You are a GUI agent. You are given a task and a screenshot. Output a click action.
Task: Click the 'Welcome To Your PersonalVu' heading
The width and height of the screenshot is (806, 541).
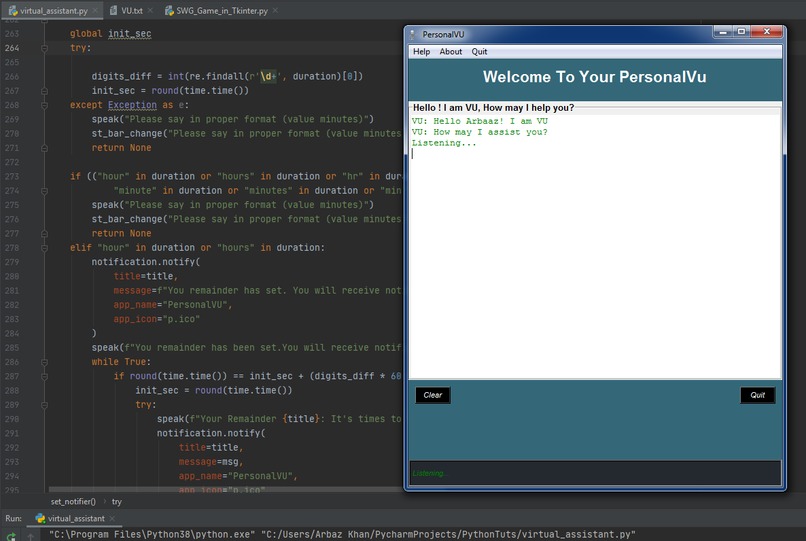point(594,77)
